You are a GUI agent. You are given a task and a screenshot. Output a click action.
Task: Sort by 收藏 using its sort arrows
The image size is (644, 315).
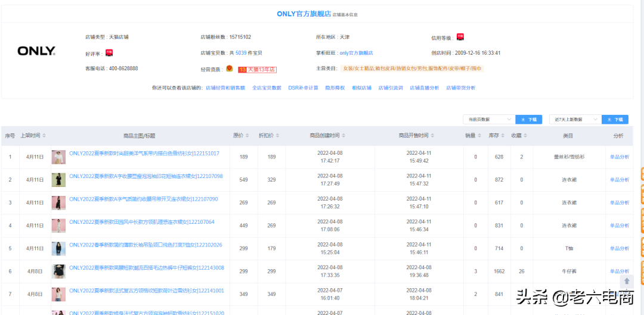pyautogui.click(x=526, y=136)
